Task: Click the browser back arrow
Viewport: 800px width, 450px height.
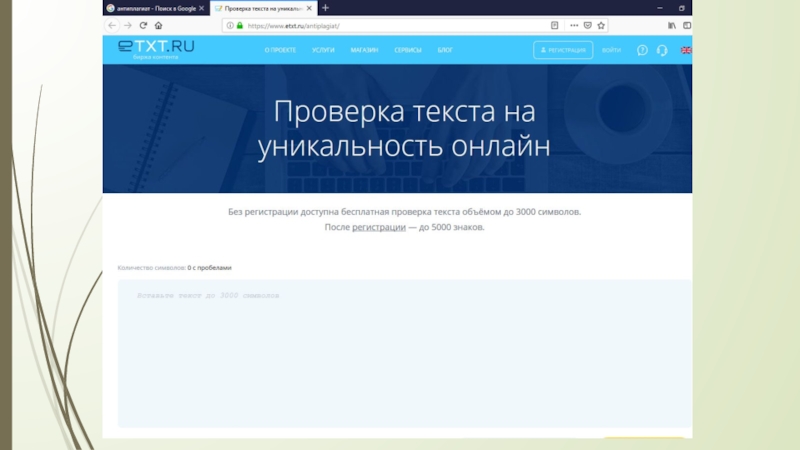Action: click(x=112, y=25)
